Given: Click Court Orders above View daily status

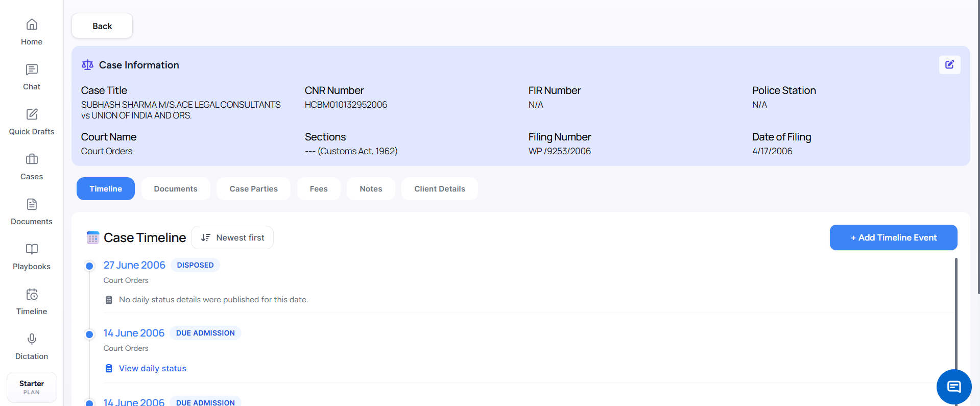Looking at the screenshot, I should [x=126, y=348].
